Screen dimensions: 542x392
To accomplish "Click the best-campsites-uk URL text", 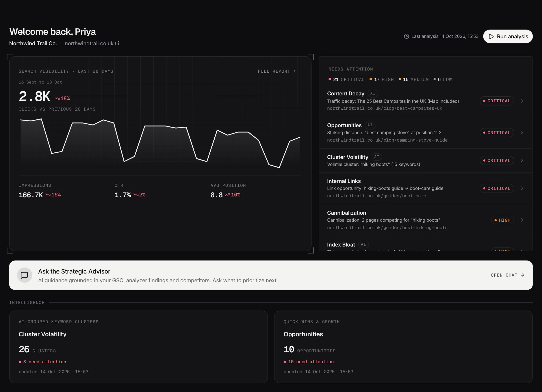I will (384, 108).
